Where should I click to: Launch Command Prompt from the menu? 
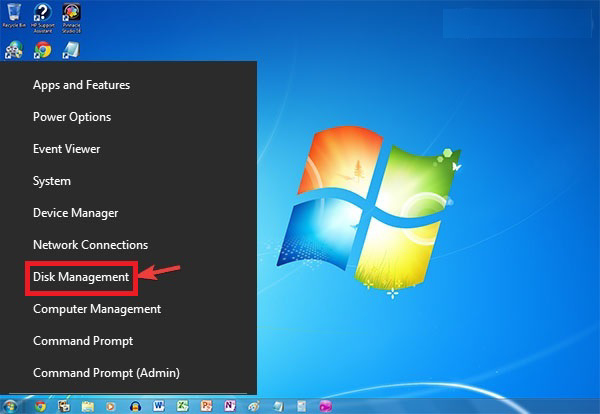click(x=82, y=341)
